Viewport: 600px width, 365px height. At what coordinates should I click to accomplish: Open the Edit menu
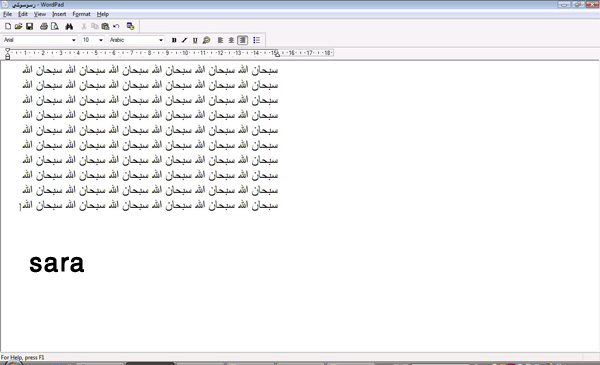[23, 14]
